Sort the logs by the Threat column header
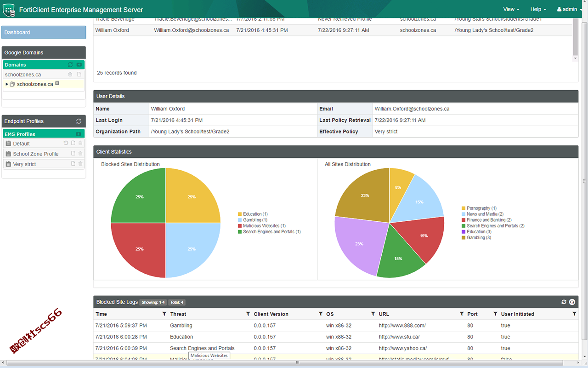This screenshot has width=588, height=368. 178,314
